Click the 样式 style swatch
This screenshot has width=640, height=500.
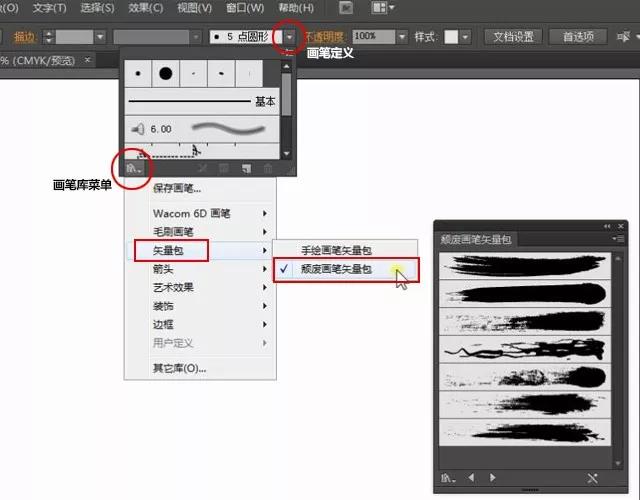(451, 37)
